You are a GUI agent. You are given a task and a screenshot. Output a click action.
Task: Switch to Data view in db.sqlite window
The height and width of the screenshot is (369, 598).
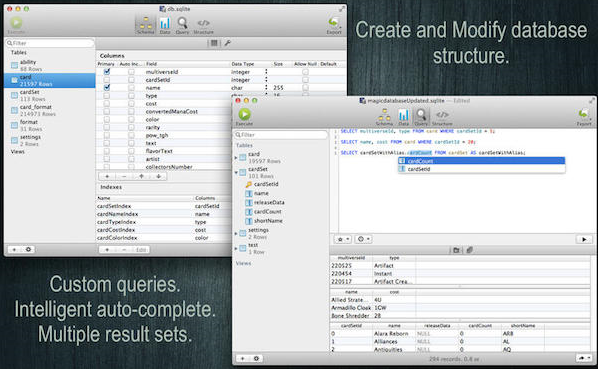click(x=165, y=25)
